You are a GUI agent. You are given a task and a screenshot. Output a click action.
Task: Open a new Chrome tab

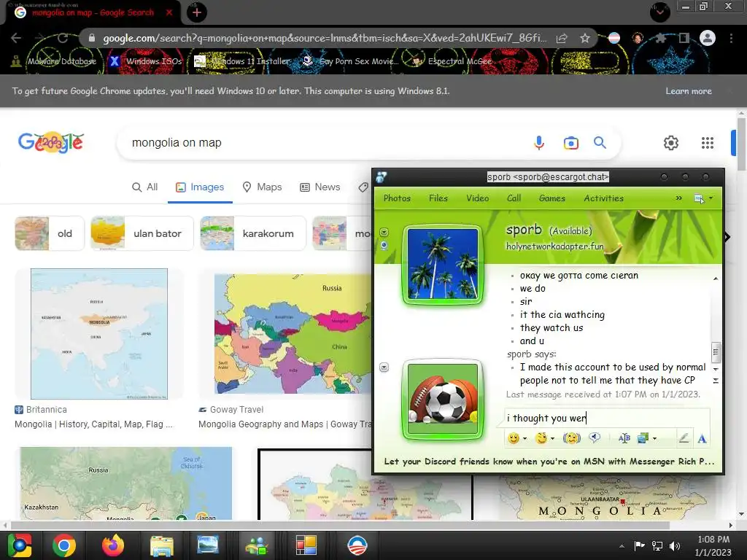(196, 12)
